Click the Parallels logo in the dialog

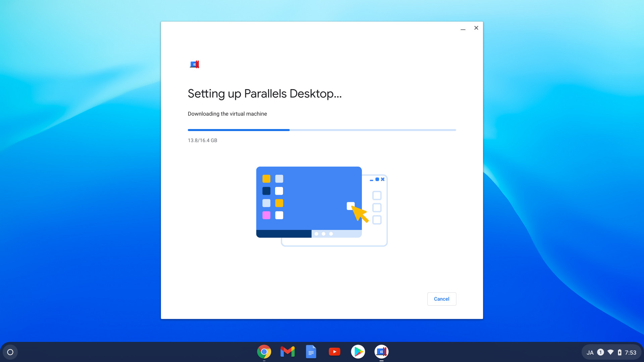pos(195,64)
